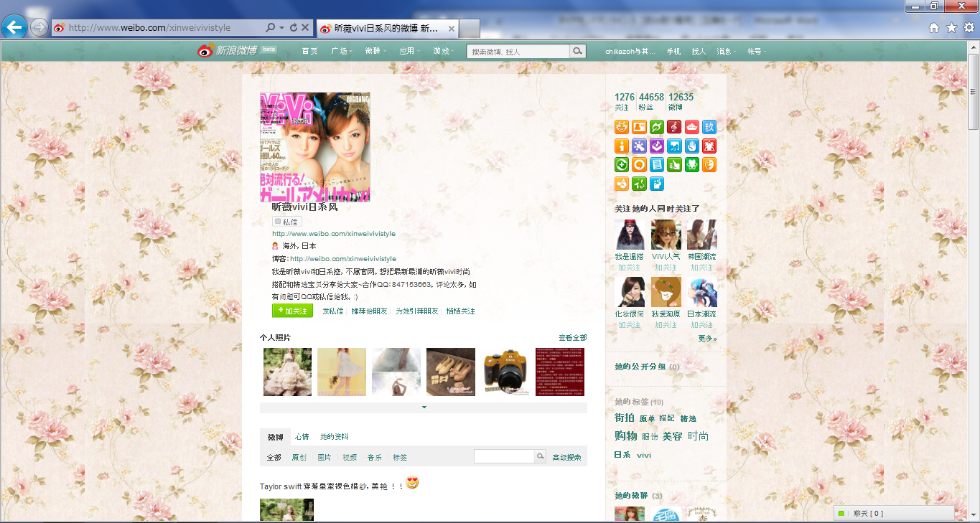
Task: Click in the 搜索微博, 找人 search field
Action: [x=518, y=51]
